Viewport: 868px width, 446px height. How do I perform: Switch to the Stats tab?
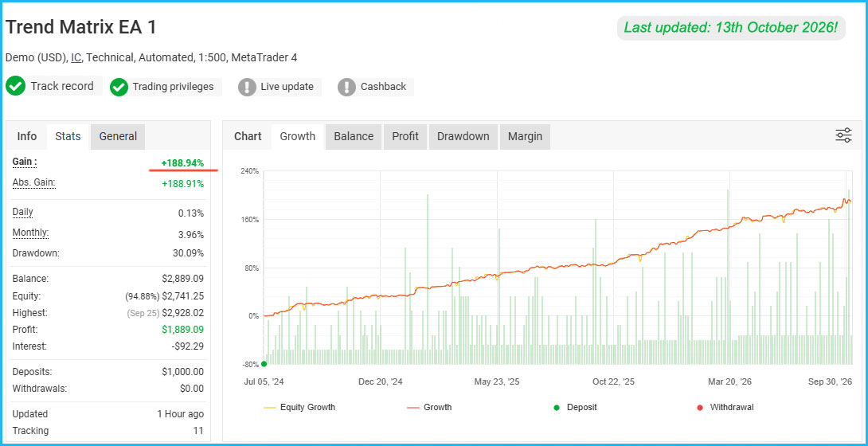coord(68,136)
